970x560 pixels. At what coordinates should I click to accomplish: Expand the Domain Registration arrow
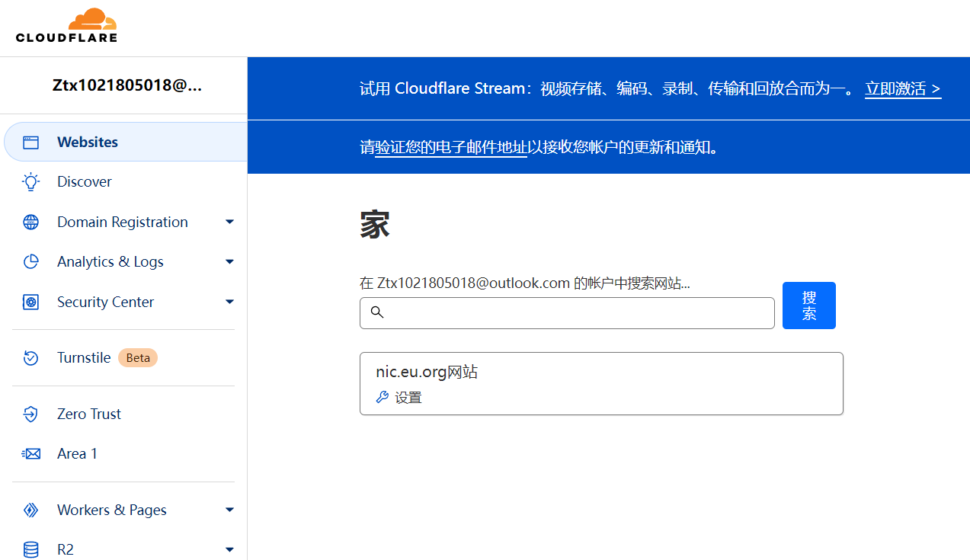pyautogui.click(x=230, y=222)
